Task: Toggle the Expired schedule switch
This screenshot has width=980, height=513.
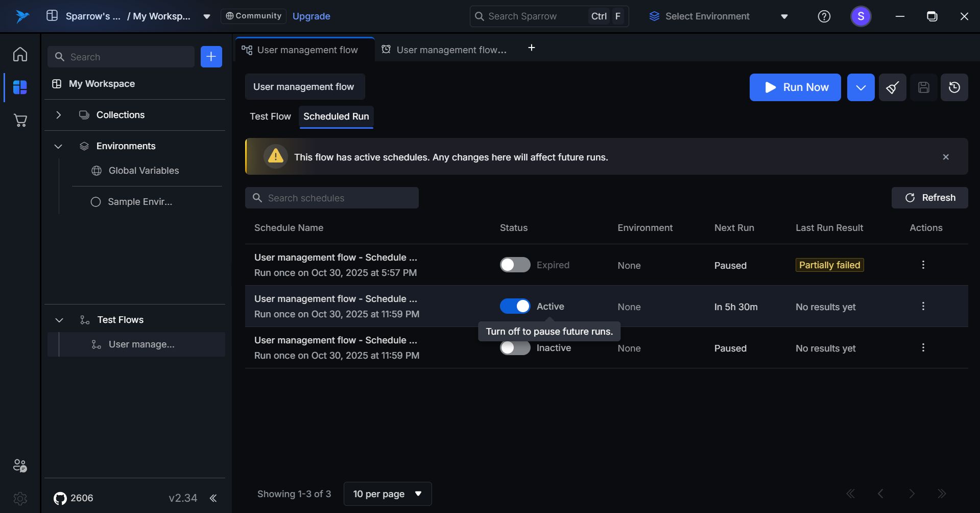Action: 515,265
